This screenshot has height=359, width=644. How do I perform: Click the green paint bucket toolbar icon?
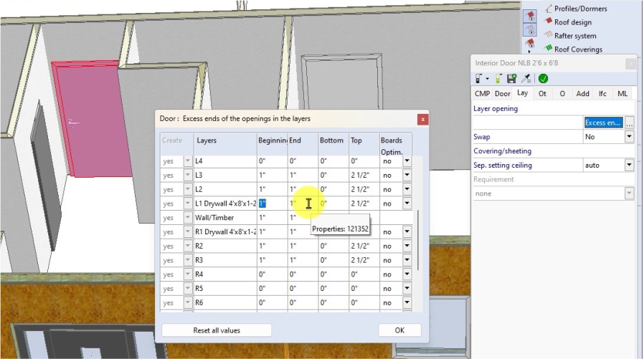pyautogui.click(x=498, y=78)
